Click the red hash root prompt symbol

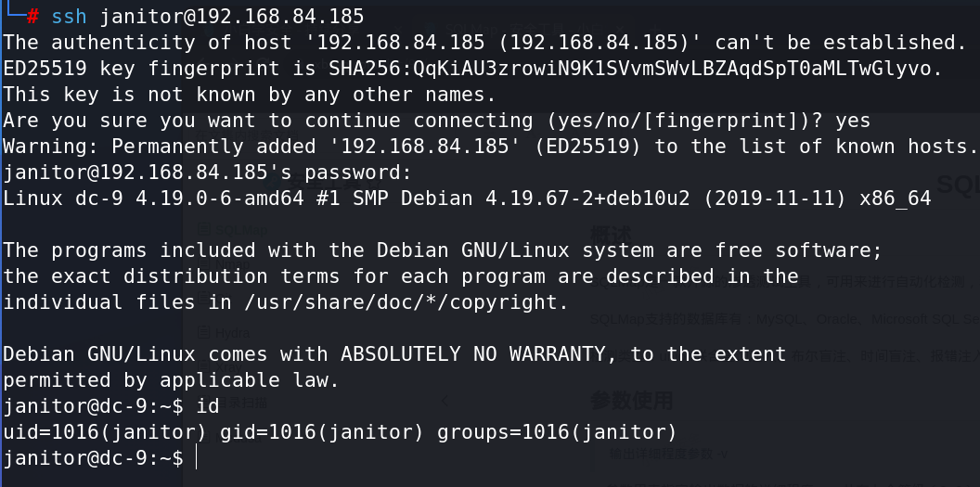point(33,17)
